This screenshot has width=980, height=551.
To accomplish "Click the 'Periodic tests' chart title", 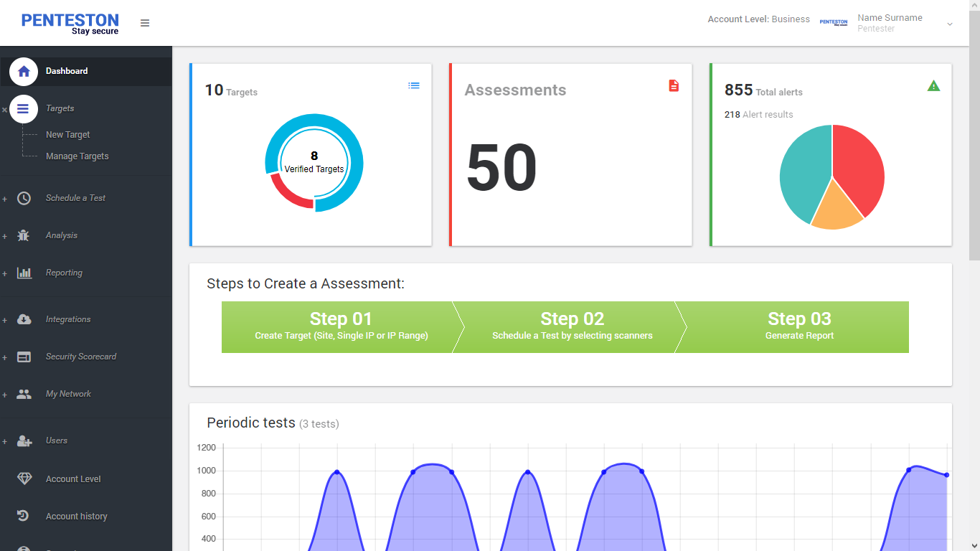I will [251, 423].
